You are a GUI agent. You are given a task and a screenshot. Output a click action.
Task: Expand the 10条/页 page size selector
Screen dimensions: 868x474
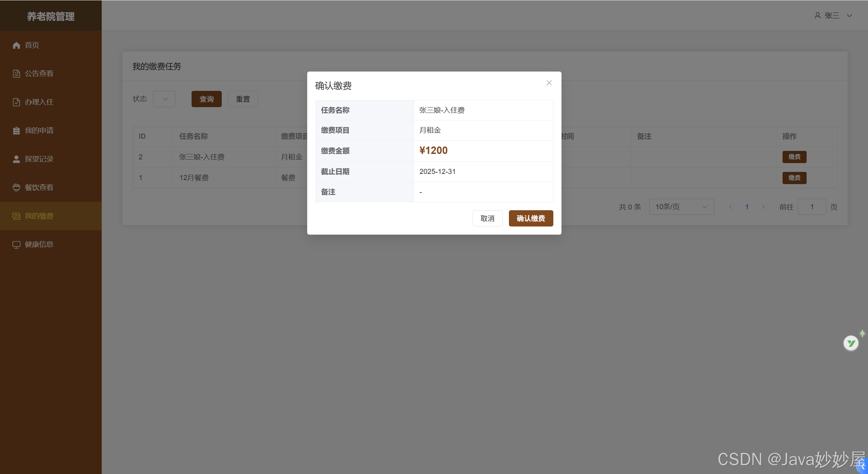point(681,207)
